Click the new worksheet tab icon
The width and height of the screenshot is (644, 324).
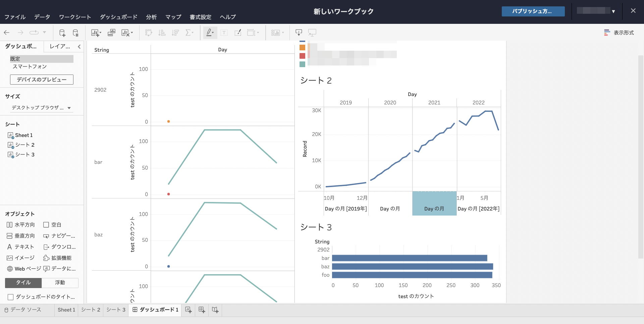click(x=189, y=310)
